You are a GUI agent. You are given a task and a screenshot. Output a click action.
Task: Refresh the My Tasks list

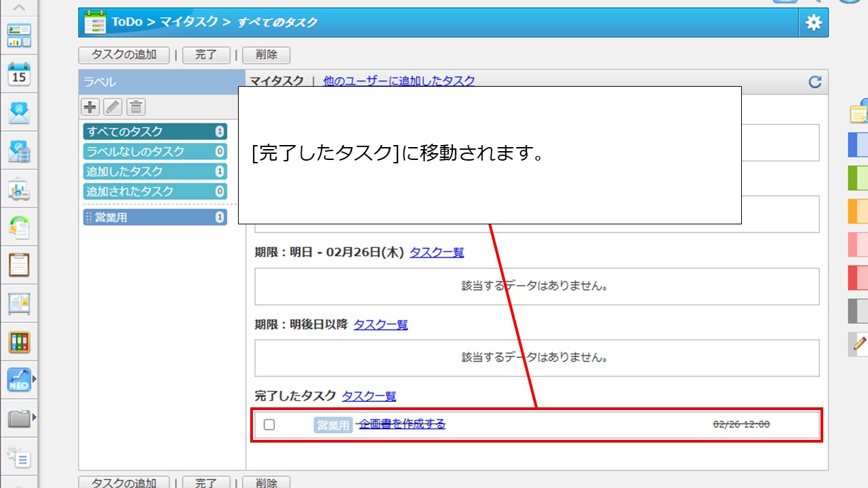click(814, 82)
